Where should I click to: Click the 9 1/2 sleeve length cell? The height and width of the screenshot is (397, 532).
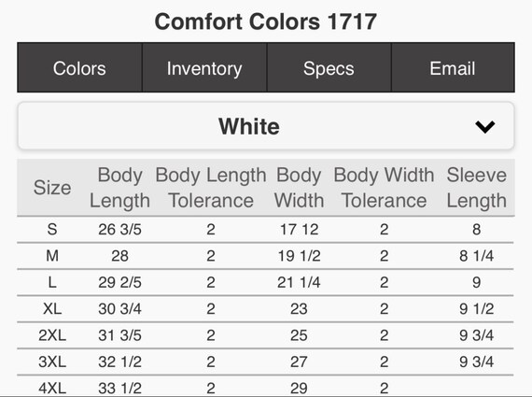(476, 308)
